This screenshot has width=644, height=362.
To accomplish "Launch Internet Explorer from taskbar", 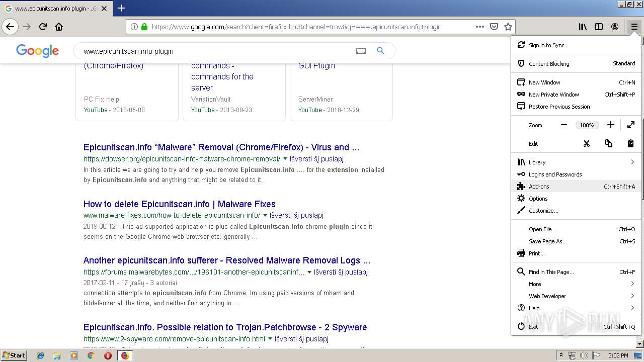I will (x=40, y=355).
